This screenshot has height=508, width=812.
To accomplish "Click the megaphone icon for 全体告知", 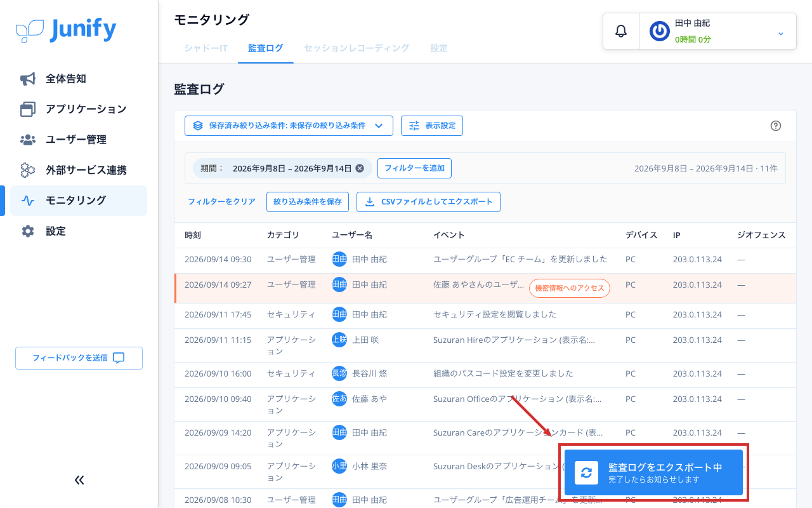I will click(x=28, y=79).
